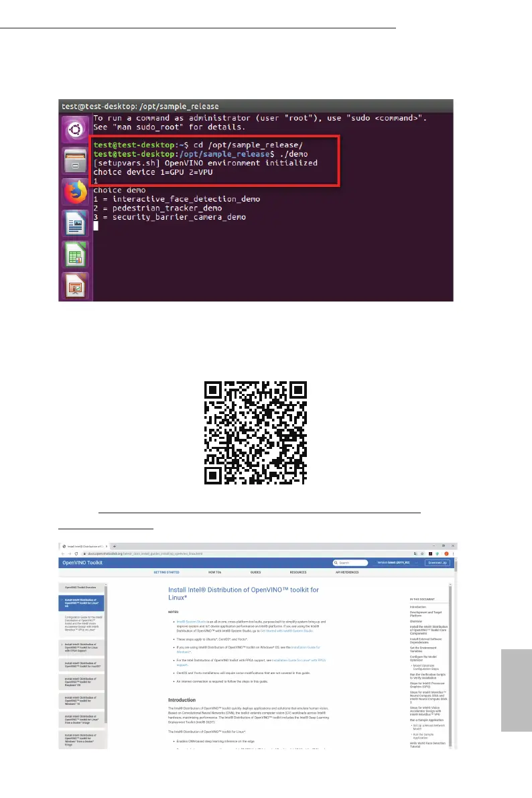Click the 'choice device 1=GPU 2=VPU' terminal line

[x=153, y=172]
